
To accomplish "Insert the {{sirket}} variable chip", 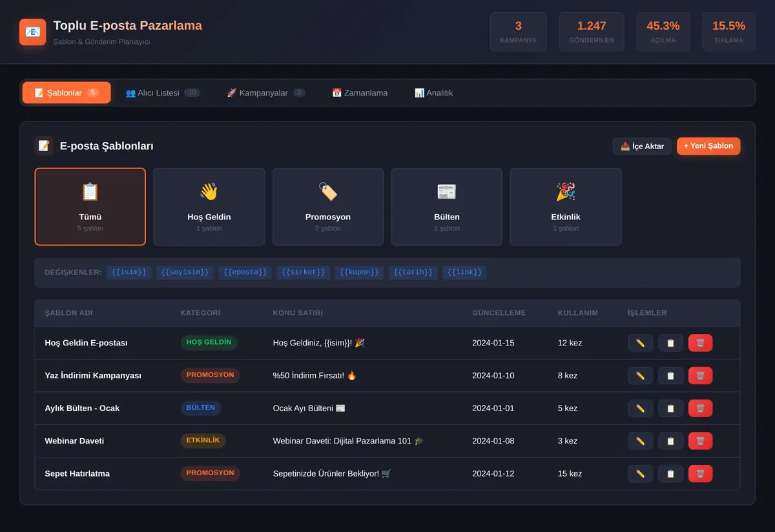I will click(x=304, y=272).
